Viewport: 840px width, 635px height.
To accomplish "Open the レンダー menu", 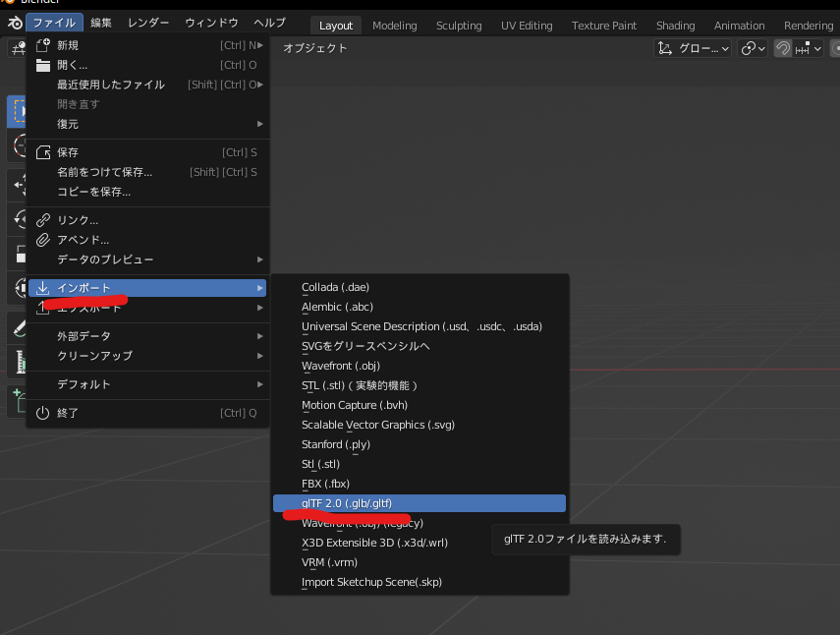I will coord(148,23).
